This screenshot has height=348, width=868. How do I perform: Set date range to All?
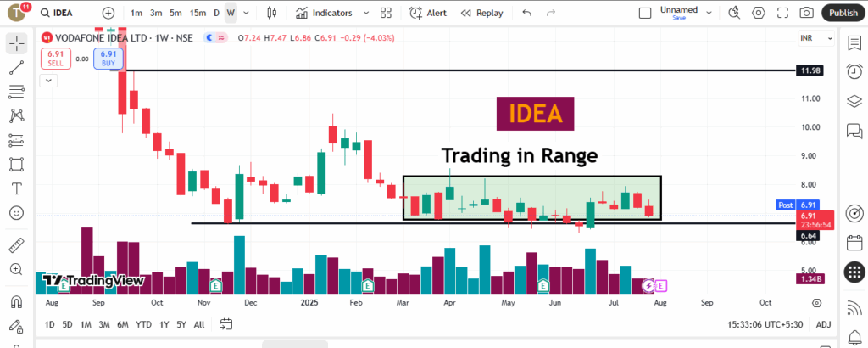[x=199, y=325]
